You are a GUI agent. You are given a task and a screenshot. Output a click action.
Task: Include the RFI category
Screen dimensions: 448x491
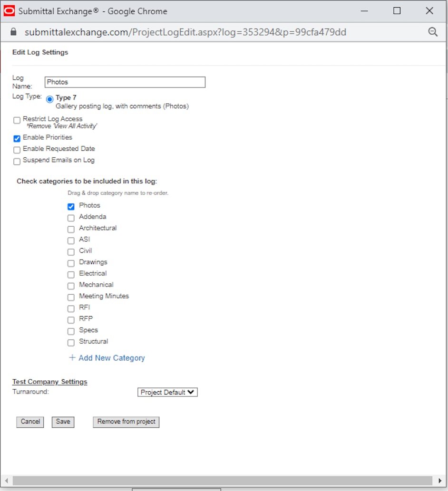[x=71, y=308]
